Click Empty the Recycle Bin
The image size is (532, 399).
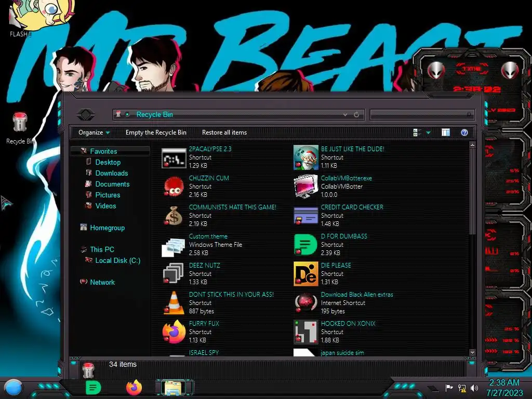point(156,132)
